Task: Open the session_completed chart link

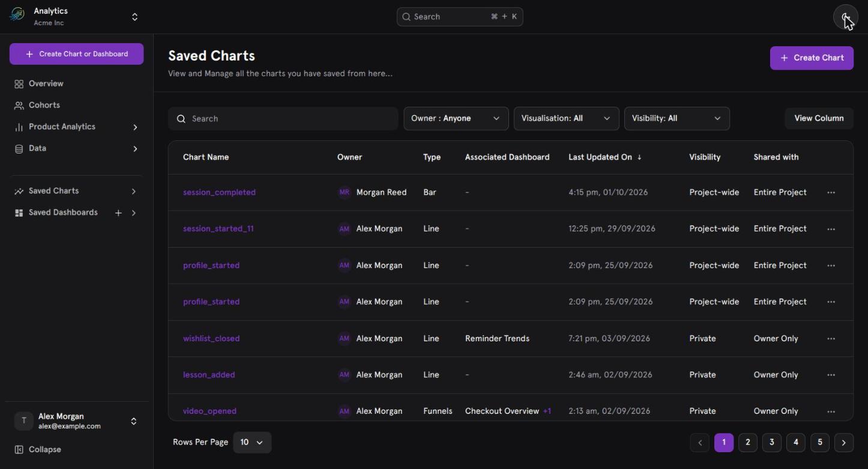Action: [219, 193]
